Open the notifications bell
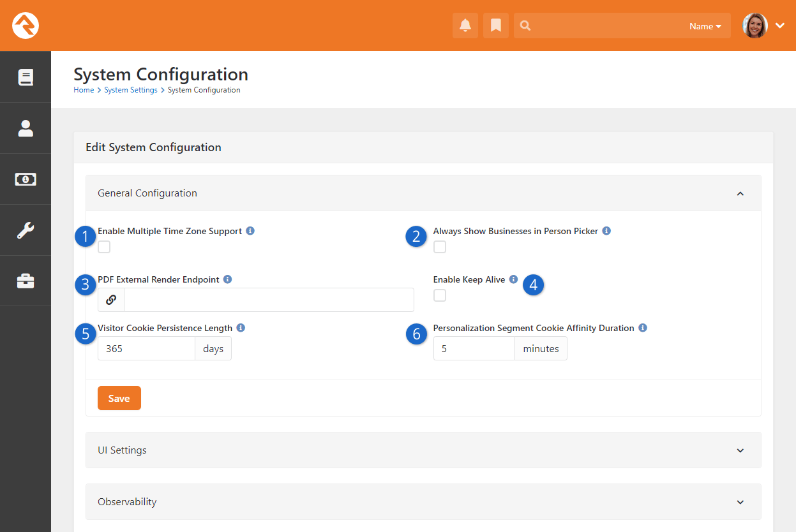 coord(465,26)
